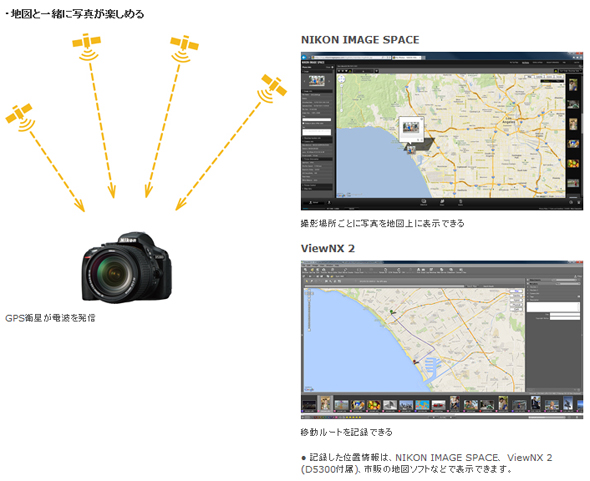Select the red car thumbnail in ViewNX 2 filmstrip
The width and height of the screenshot is (590, 481).
pos(438,405)
